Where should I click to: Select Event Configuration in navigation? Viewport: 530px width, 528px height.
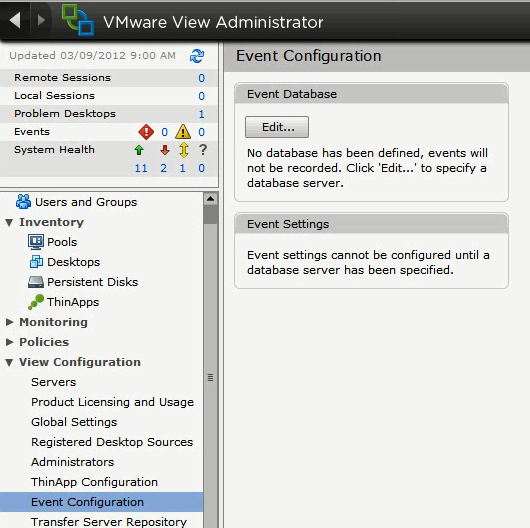click(101, 502)
